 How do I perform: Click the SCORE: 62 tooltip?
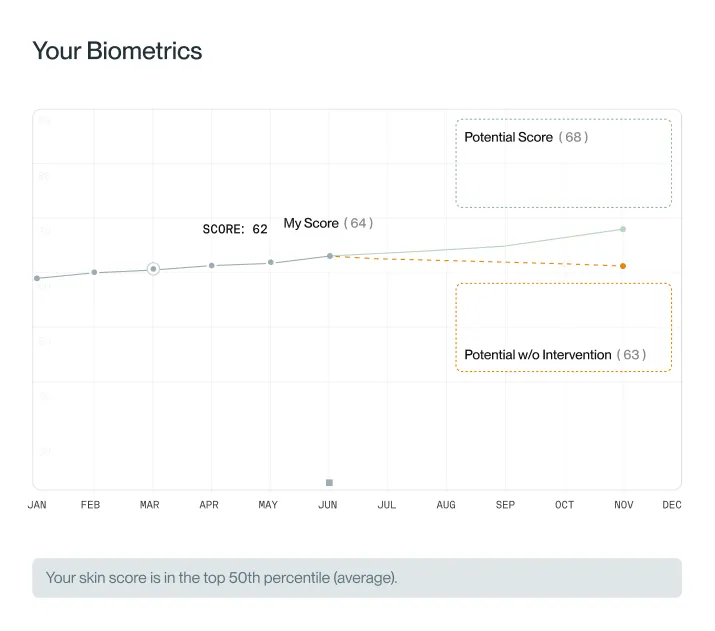coord(235,230)
